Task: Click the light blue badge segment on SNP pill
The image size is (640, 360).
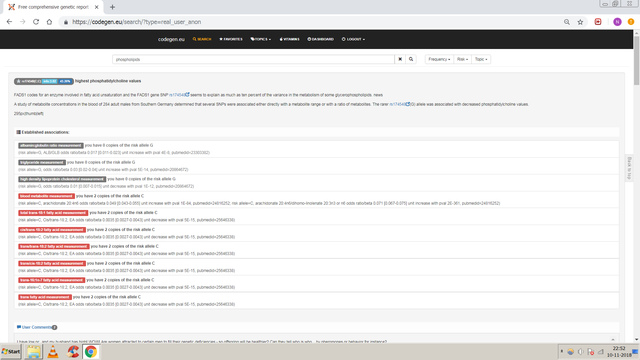Action: (50, 81)
